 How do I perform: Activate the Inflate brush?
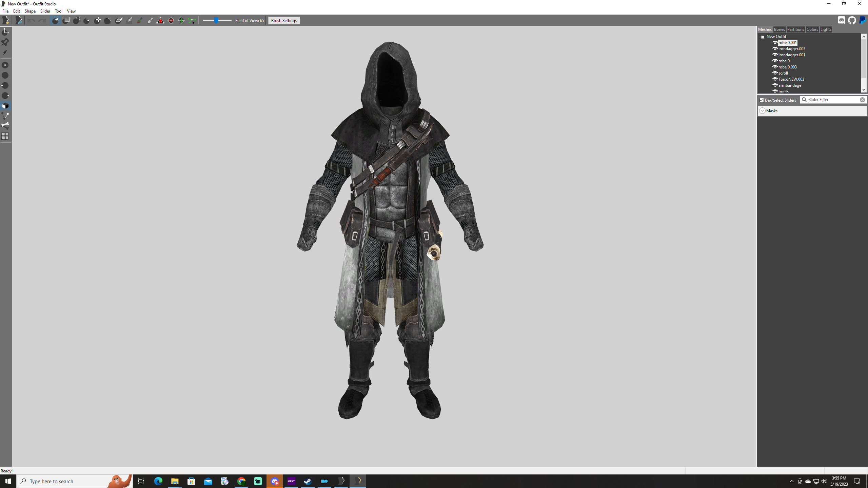[x=76, y=20]
